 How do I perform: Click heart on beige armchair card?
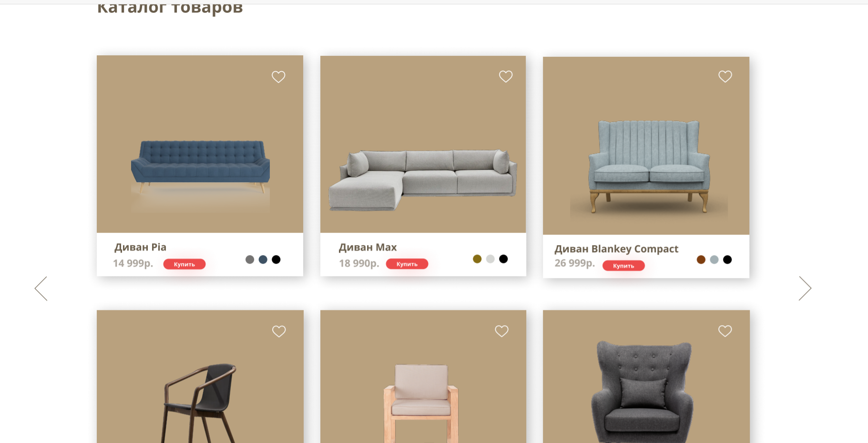pyautogui.click(x=501, y=331)
